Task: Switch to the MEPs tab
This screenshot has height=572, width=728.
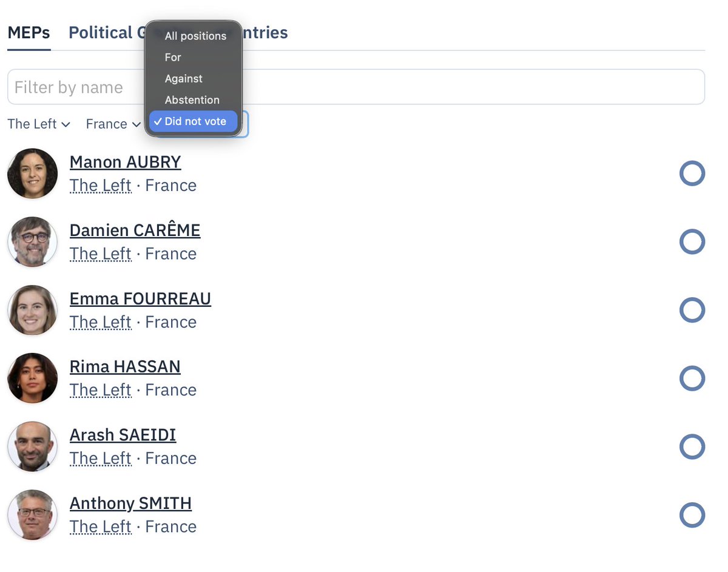Action: (x=29, y=32)
